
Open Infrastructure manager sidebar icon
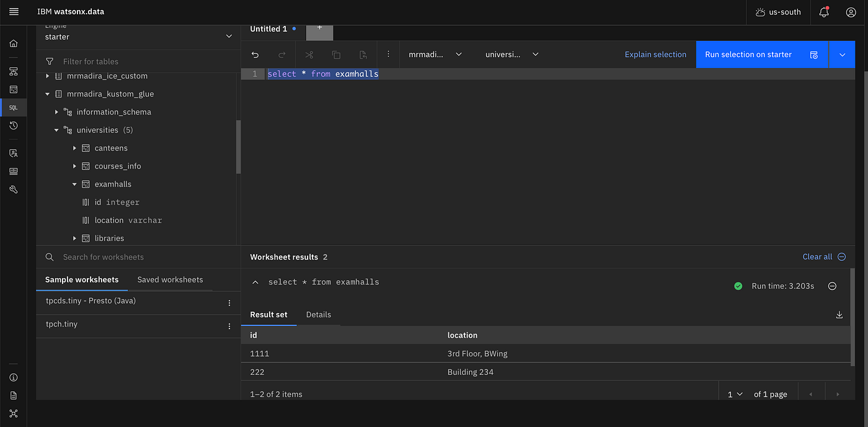point(14,71)
